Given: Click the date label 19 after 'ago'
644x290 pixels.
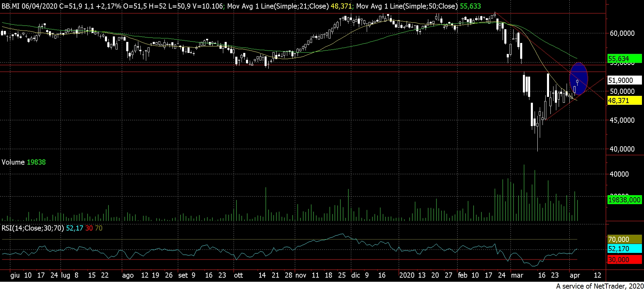Looking at the screenshot, I should point(155,275).
